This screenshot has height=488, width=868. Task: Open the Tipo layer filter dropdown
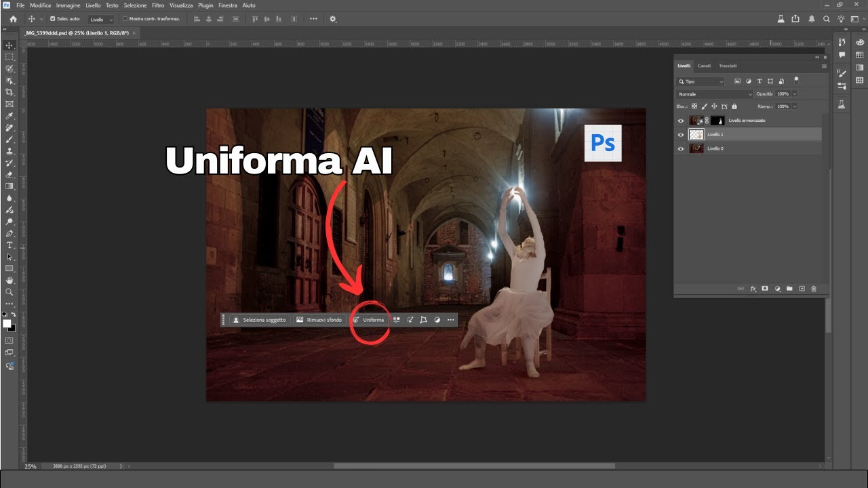(701, 81)
